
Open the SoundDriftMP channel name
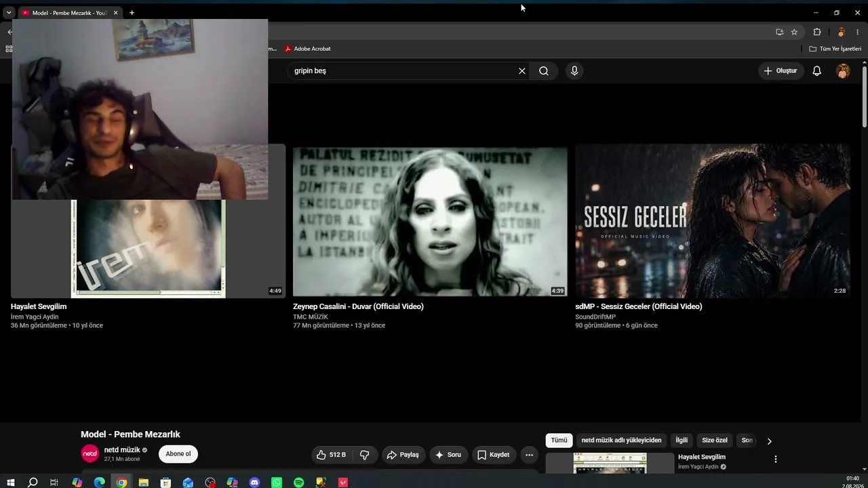(595, 317)
